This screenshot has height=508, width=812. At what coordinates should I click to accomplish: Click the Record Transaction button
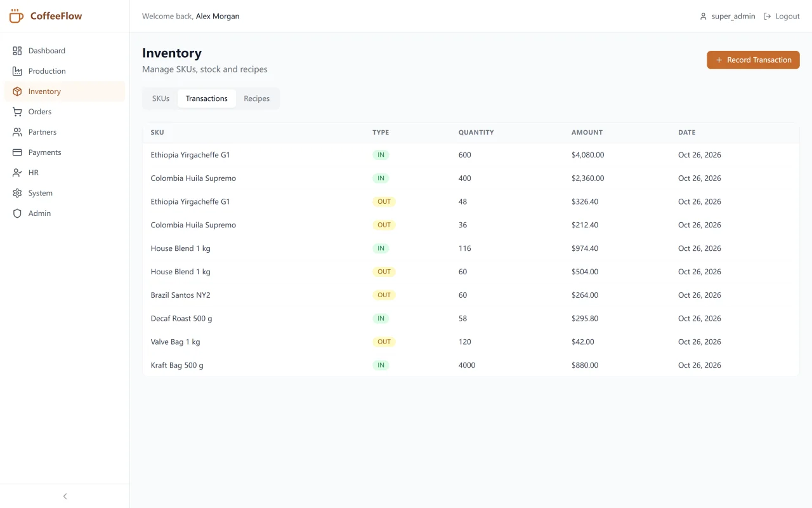click(753, 60)
